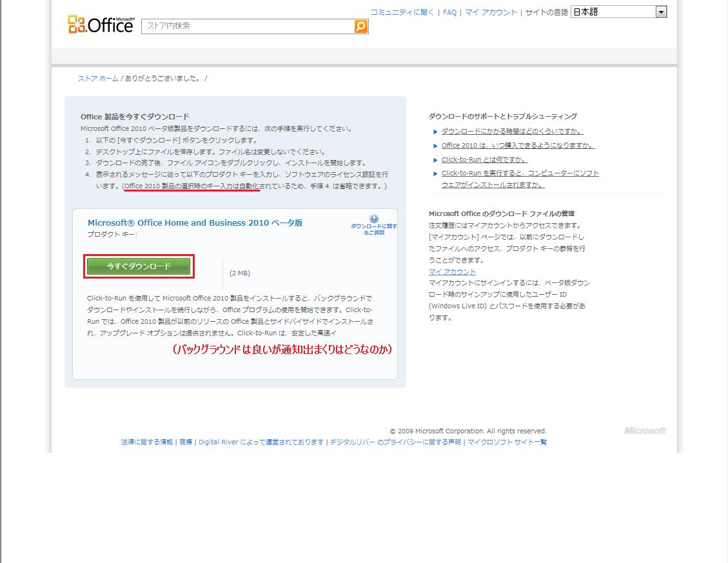Click the orange search magnifier button
This screenshot has height=563, width=728.
pos(360,26)
